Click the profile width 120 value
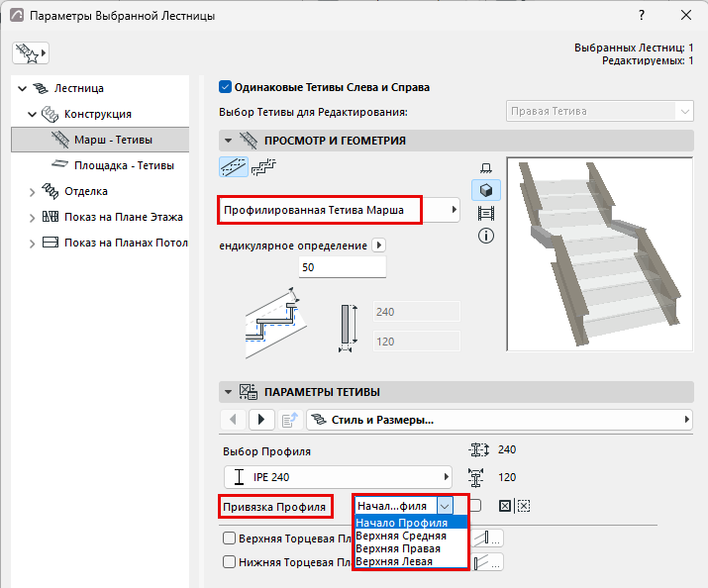The image size is (708, 588). point(507,477)
